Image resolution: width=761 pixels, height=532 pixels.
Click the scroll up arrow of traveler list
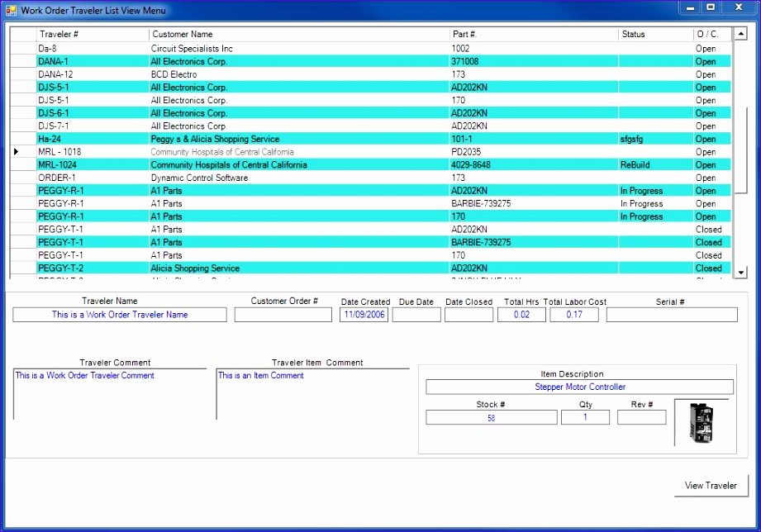(740, 34)
